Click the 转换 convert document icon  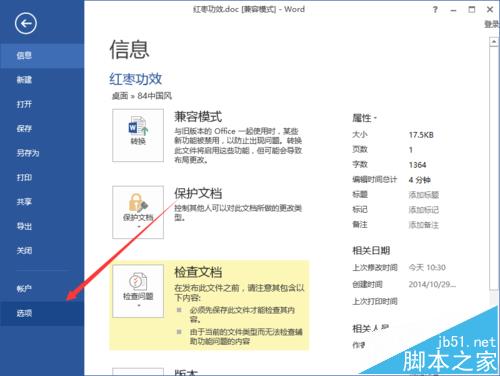tap(138, 135)
